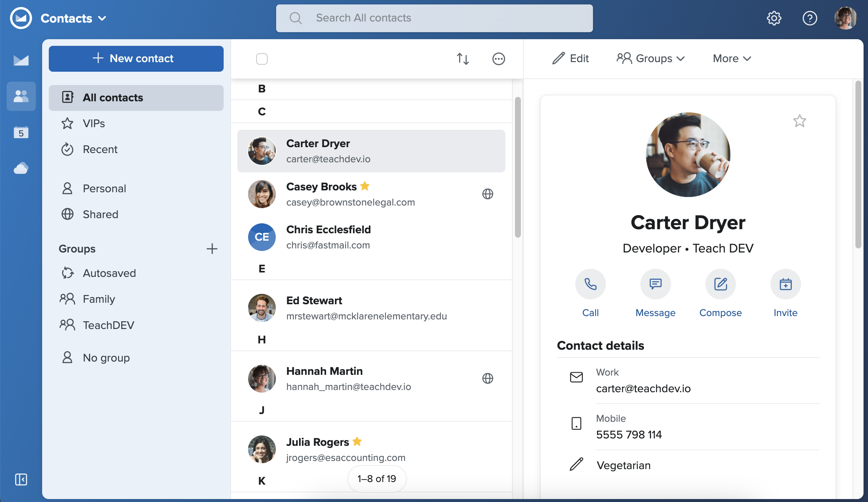This screenshot has height=502, width=868.
Task: Star Carter Dryer as VIP
Action: 799,121
